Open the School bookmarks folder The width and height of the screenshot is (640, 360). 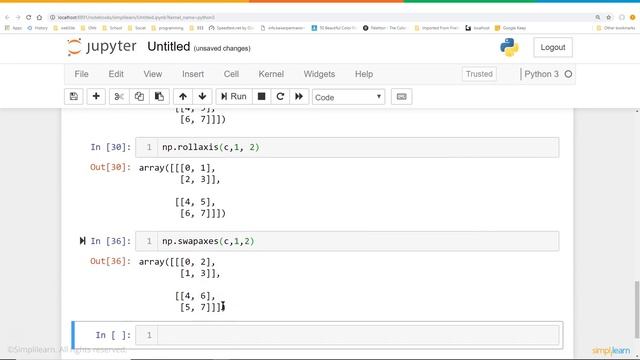(112, 28)
